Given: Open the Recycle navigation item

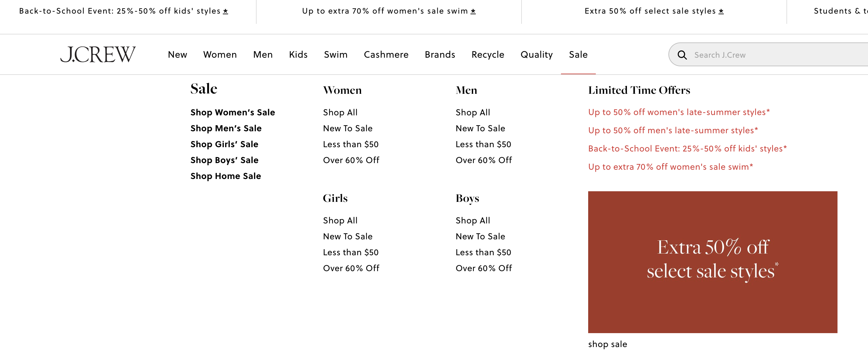Looking at the screenshot, I should (488, 55).
